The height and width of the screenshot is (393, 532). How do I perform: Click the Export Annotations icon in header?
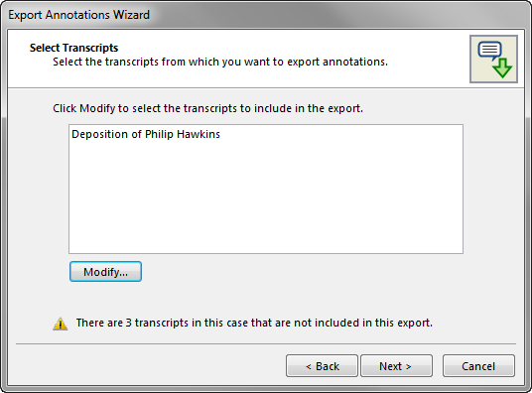tap(493, 60)
